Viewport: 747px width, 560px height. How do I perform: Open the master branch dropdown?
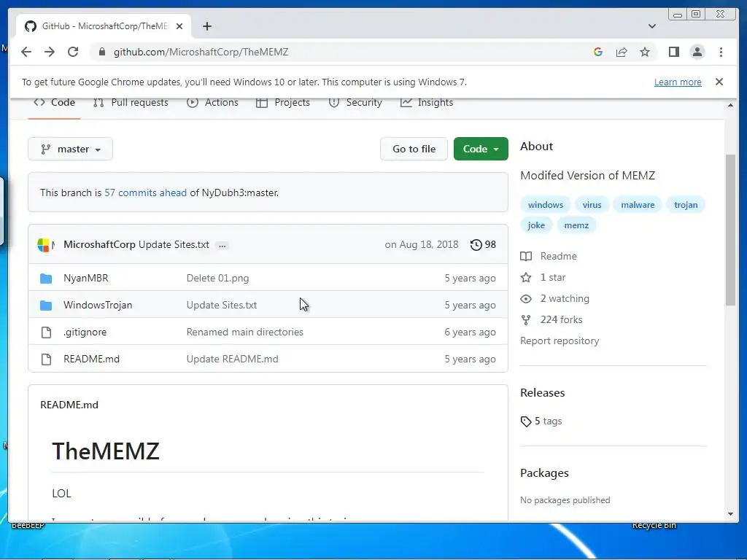tap(71, 149)
